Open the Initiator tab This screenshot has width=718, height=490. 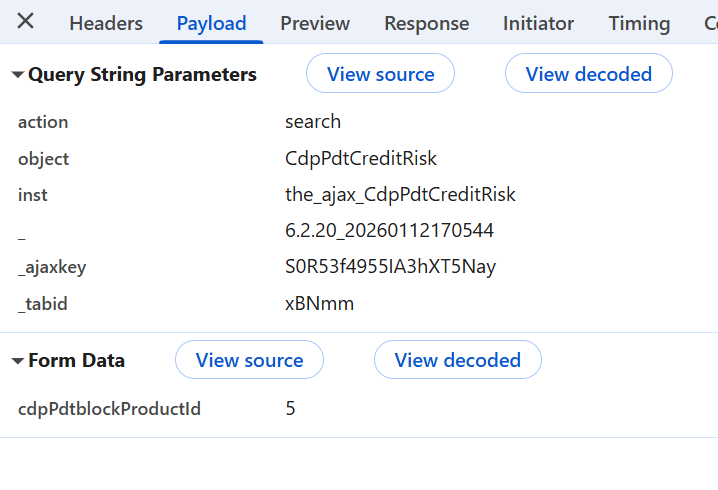click(538, 23)
